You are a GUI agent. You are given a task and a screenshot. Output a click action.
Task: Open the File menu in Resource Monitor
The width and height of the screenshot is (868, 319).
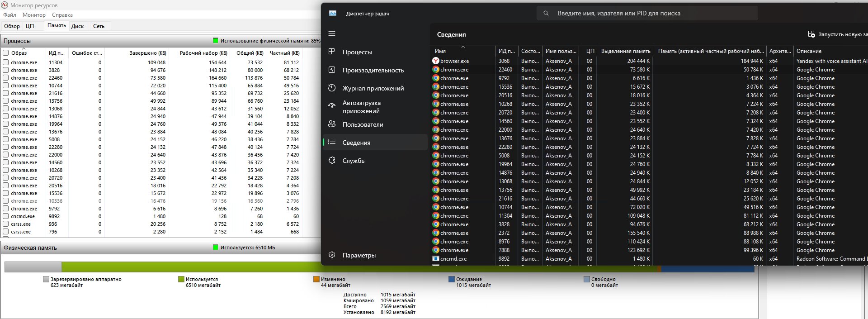coord(9,15)
